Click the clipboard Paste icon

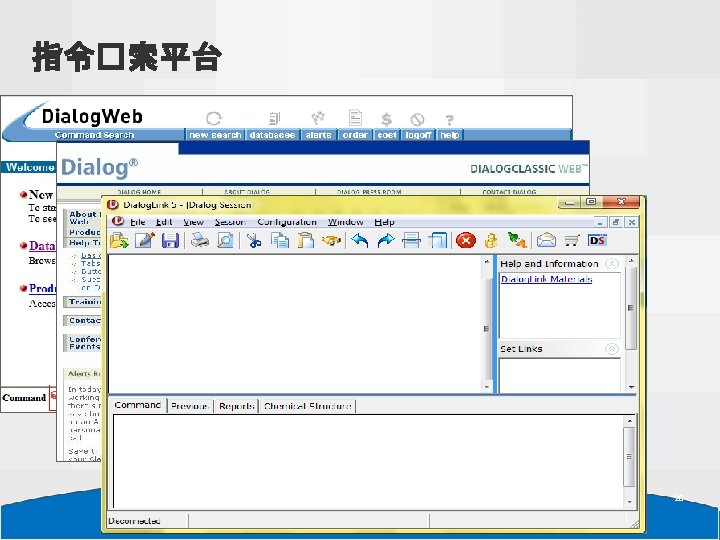click(305, 241)
